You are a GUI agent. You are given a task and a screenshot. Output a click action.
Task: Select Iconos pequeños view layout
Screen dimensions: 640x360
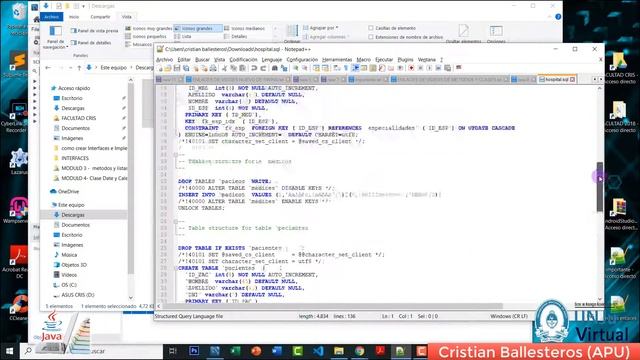[146, 37]
